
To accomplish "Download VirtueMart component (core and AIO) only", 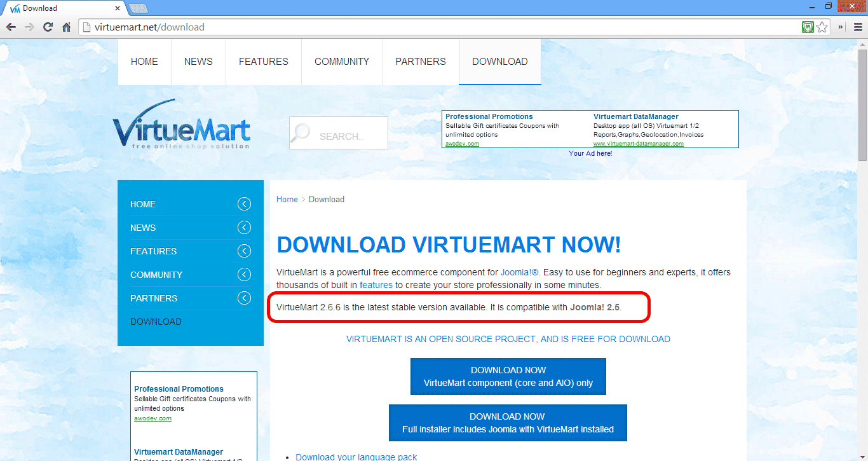I will pos(508,376).
